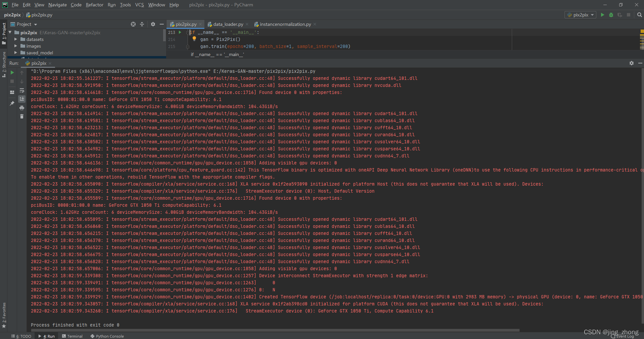Open the pix2pix run configuration dropdown
The image size is (644, 339).
[581, 15]
